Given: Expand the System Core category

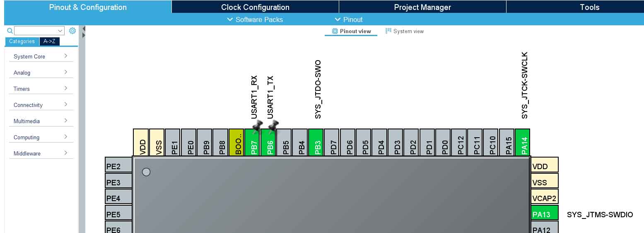Looking at the screenshot, I should point(41,56).
